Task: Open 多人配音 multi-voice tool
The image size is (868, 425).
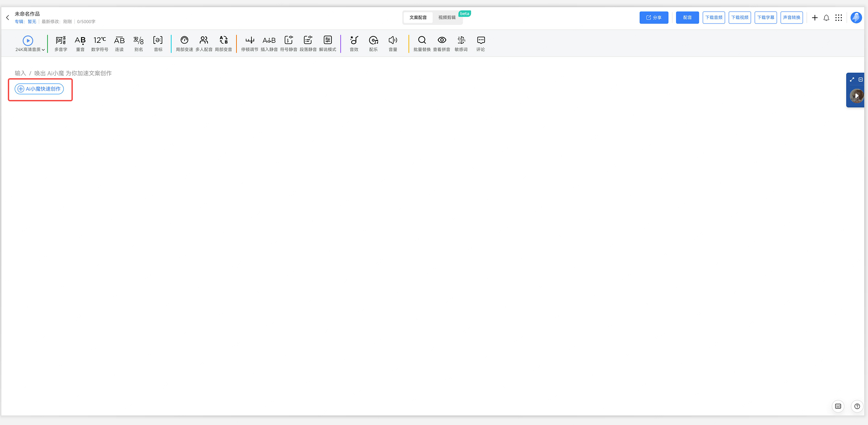Action: coord(204,44)
